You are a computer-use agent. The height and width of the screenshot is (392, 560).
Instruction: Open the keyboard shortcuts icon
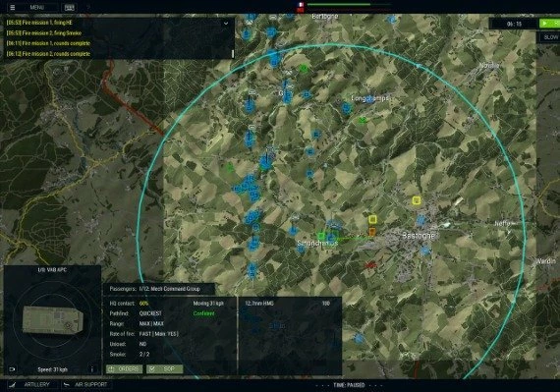coord(70,7)
